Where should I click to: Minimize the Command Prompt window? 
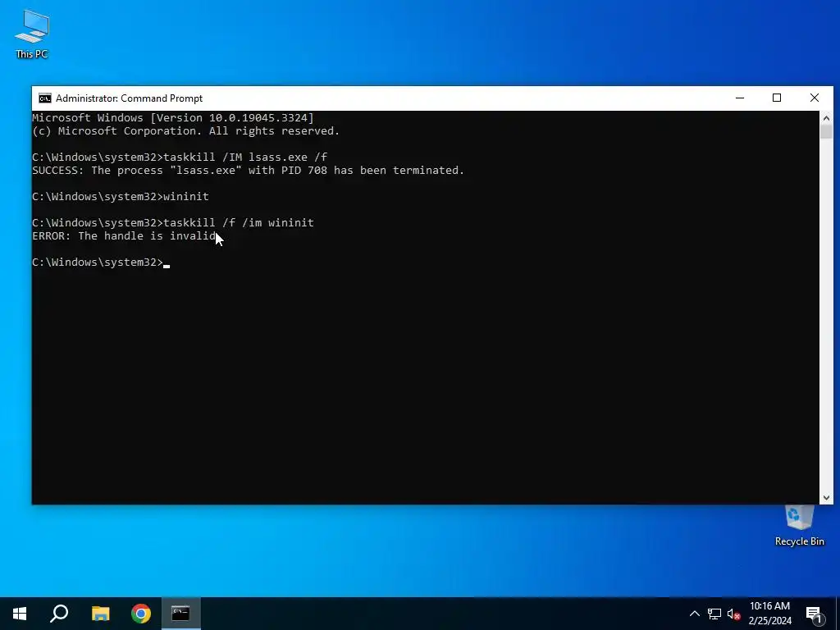tap(740, 98)
